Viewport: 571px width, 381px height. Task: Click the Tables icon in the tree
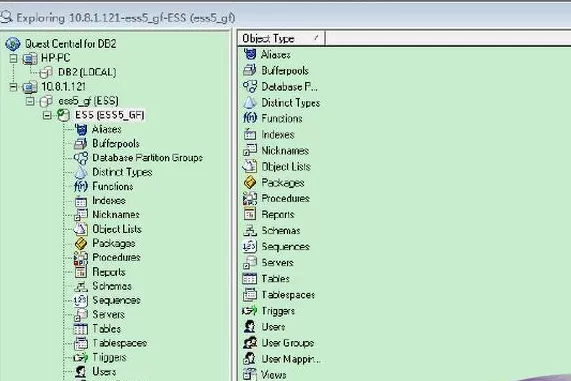pyautogui.click(x=81, y=329)
